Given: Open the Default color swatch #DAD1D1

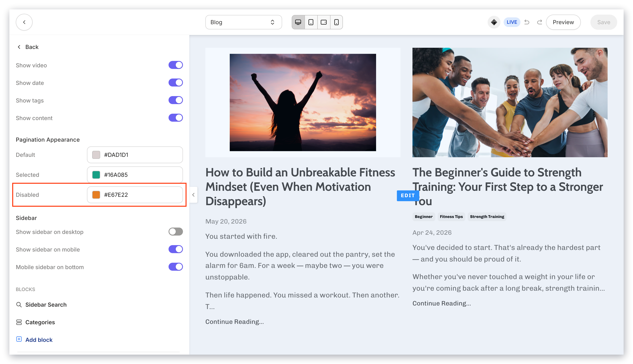Looking at the screenshot, I should 96,155.
